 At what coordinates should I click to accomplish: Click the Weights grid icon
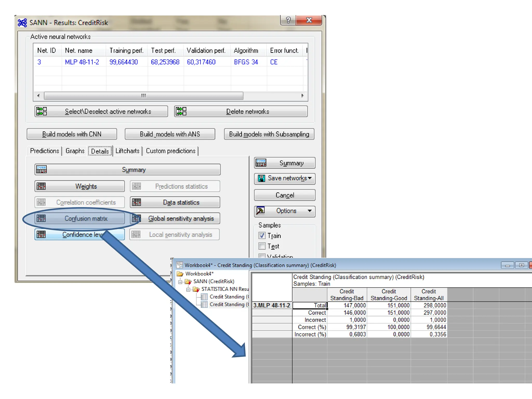point(41,186)
